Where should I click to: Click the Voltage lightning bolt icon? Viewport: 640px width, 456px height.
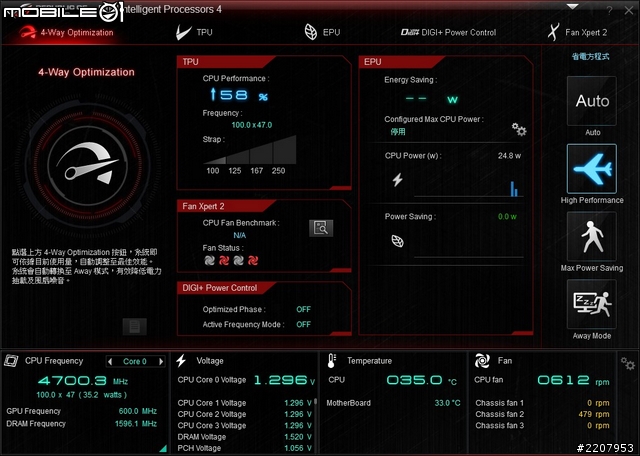pos(181,361)
